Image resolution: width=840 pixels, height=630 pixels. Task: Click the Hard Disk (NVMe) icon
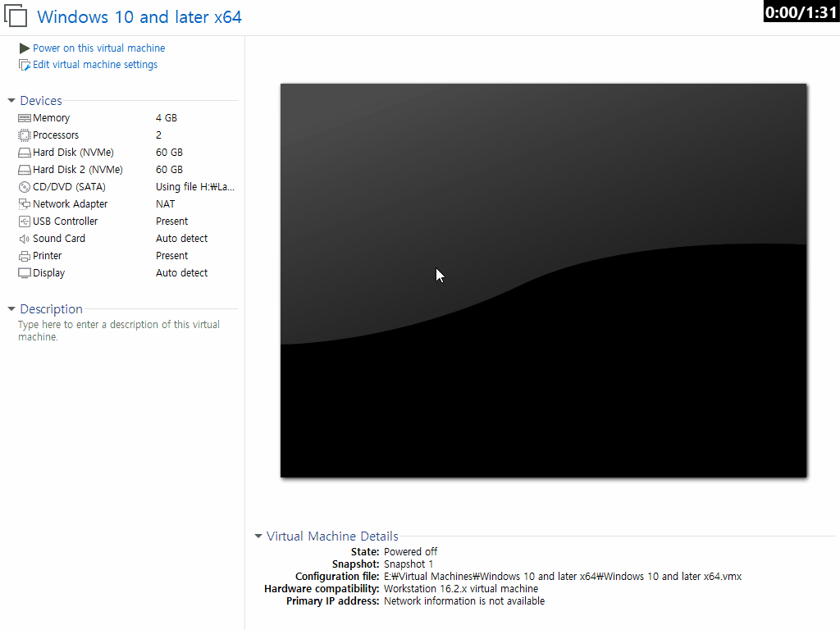[24, 153]
